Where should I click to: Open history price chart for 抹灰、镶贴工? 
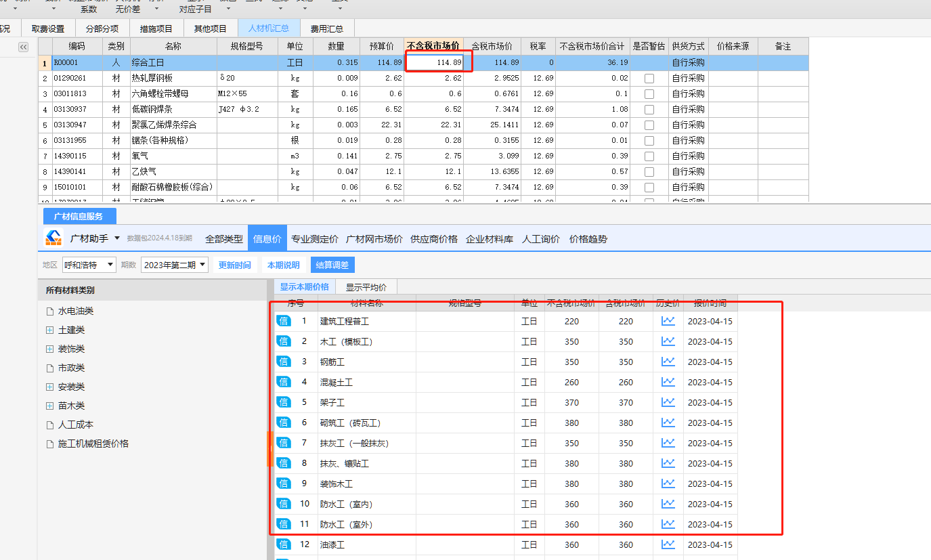click(x=668, y=463)
